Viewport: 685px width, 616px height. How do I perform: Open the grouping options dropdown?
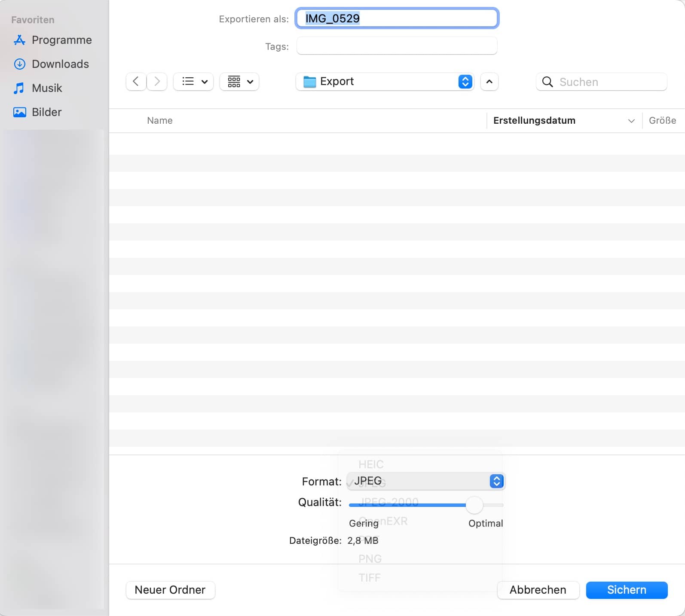click(239, 81)
